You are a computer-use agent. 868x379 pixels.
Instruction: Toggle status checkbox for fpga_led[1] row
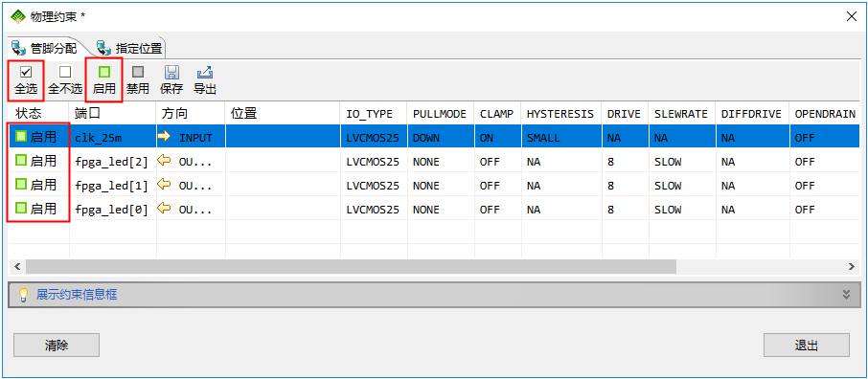pos(21,185)
